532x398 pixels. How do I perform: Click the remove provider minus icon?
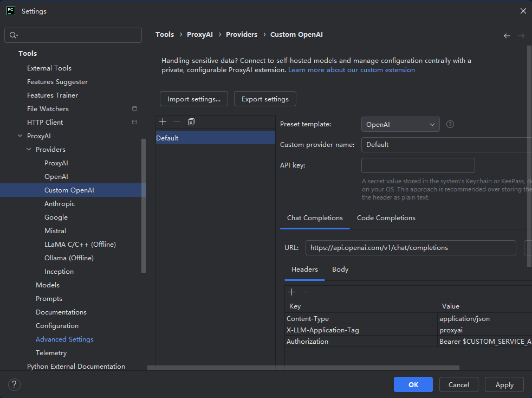pyautogui.click(x=177, y=122)
